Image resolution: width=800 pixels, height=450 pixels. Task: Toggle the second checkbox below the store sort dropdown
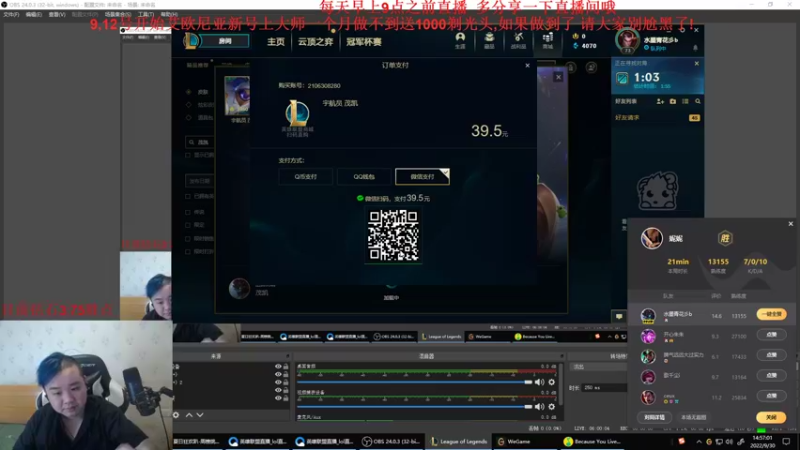(188, 212)
